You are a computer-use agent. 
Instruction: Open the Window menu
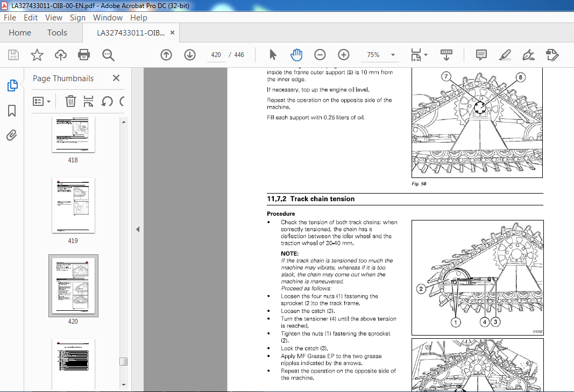click(x=108, y=18)
